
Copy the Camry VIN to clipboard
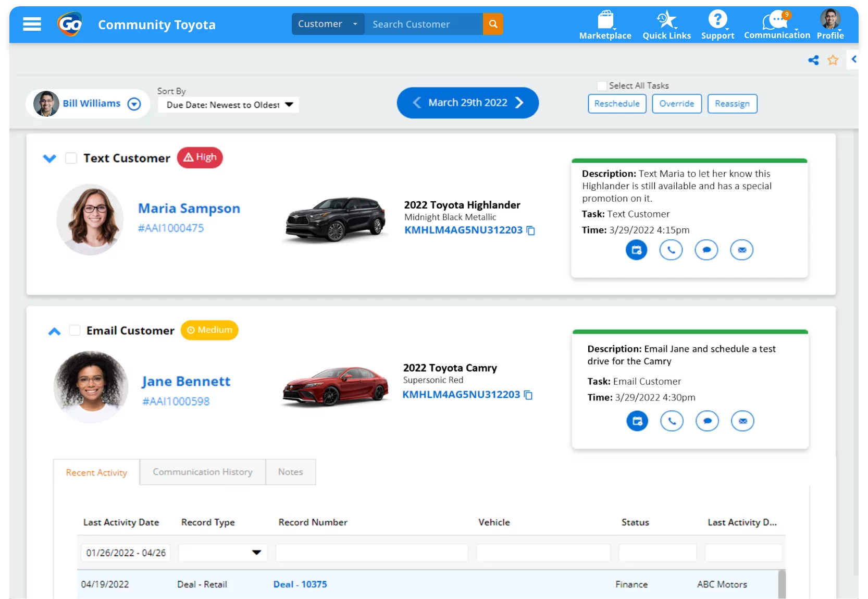click(x=528, y=395)
